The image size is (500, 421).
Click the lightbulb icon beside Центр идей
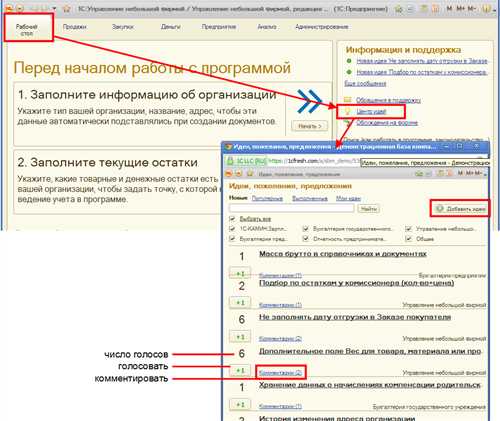(347, 111)
